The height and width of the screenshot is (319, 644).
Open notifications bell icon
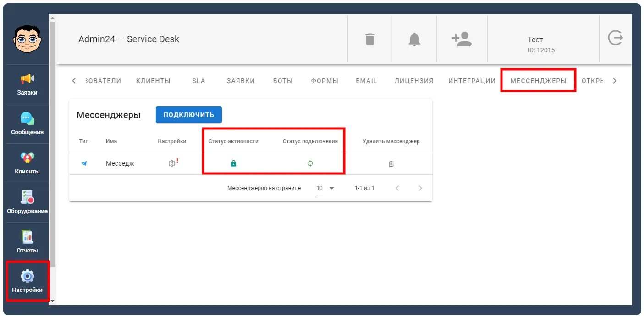[x=414, y=39]
